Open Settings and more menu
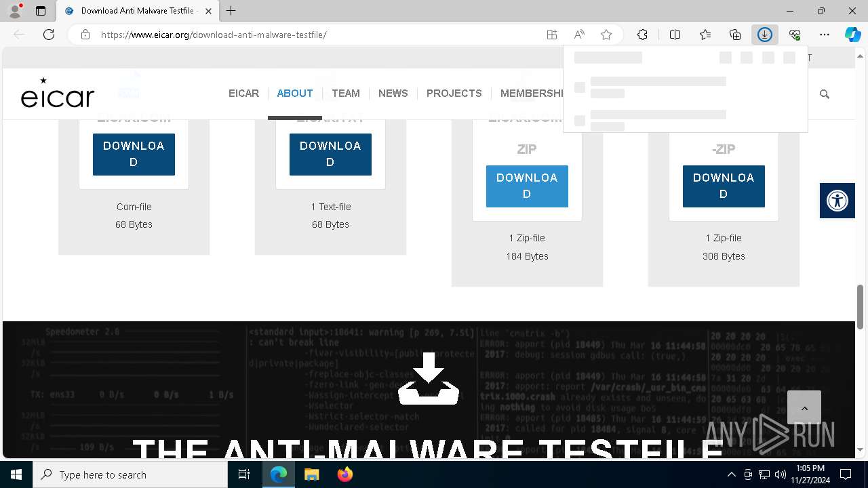 (825, 35)
